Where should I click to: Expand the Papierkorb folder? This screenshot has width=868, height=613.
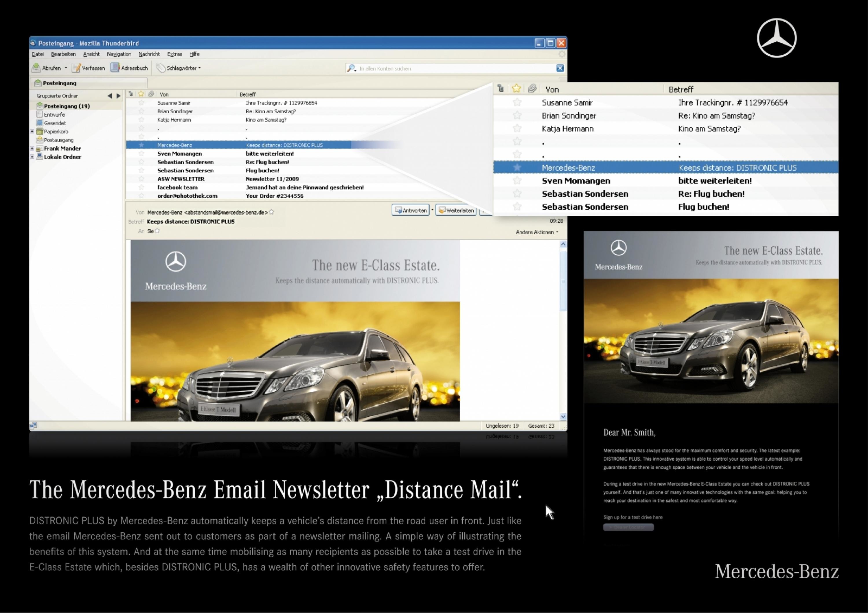[32, 132]
